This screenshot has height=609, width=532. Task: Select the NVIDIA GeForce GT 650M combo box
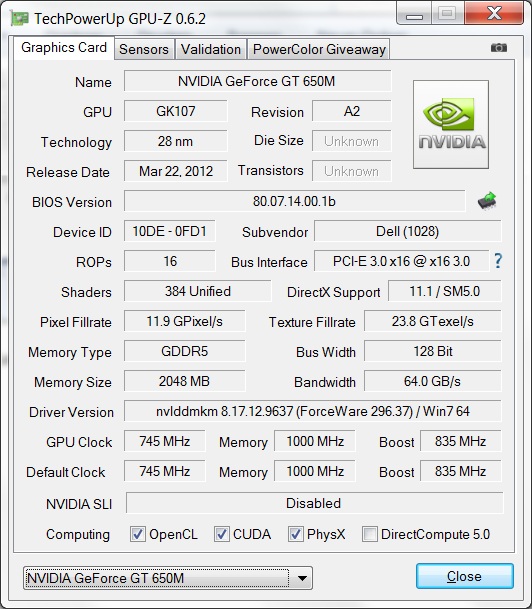[x=168, y=578]
